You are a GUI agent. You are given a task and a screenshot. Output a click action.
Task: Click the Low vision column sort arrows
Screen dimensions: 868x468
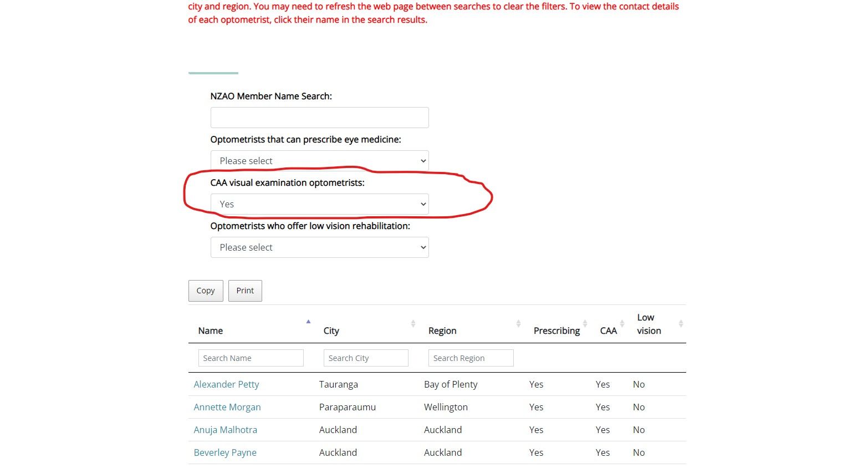(x=681, y=323)
